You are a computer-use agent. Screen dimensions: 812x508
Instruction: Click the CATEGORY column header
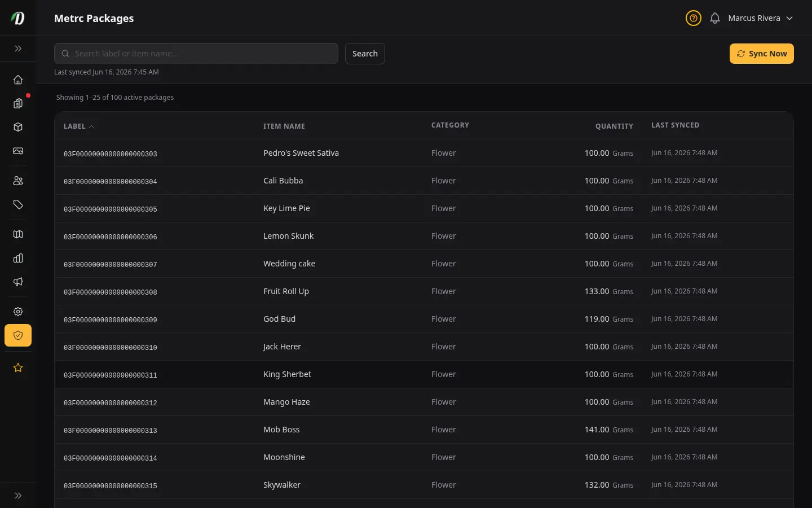pyautogui.click(x=450, y=125)
